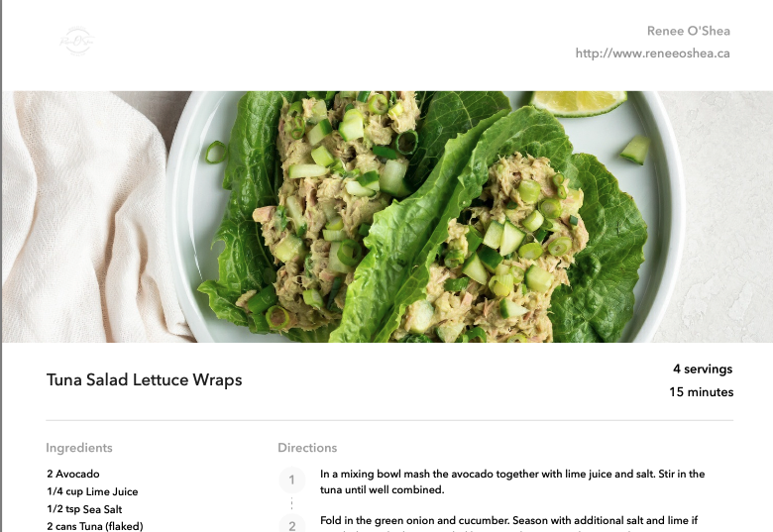Click the lime wedge in the photo
Screen dimensions: 773x532
point(579,102)
